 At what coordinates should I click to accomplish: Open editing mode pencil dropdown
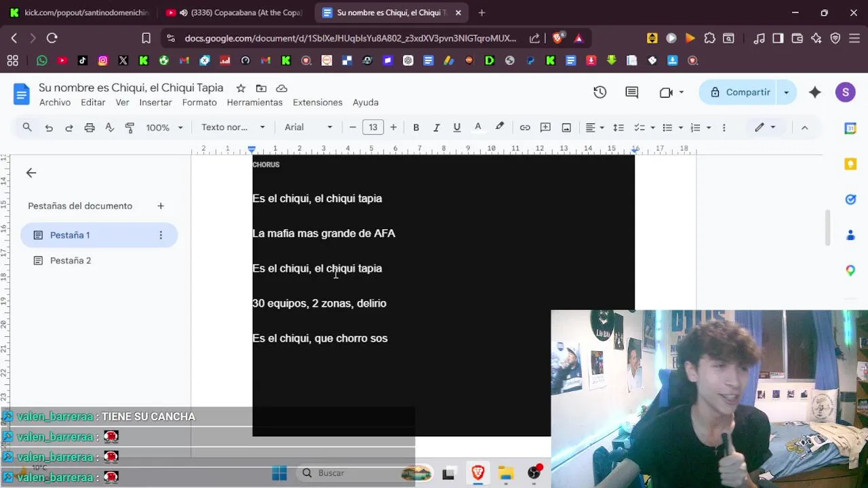pyautogui.click(x=766, y=127)
